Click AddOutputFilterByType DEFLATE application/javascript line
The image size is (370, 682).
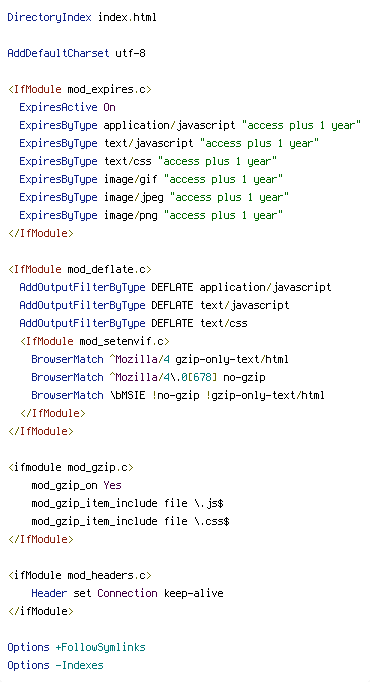(175, 287)
